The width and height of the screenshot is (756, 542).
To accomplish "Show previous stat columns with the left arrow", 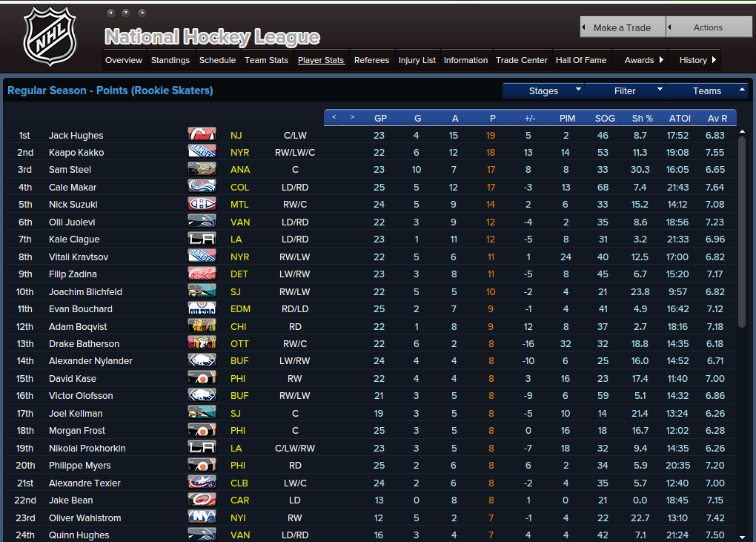I will pos(334,117).
